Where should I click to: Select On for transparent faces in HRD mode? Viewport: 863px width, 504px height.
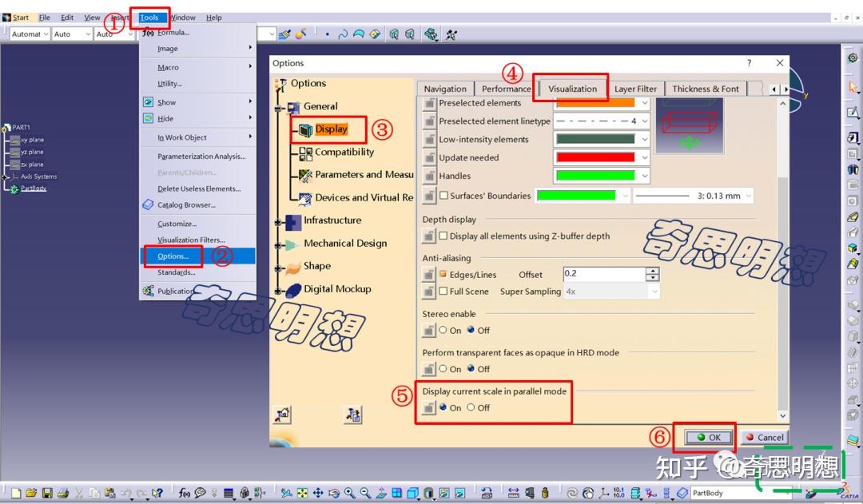pyautogui.click(x=443, y=369)
